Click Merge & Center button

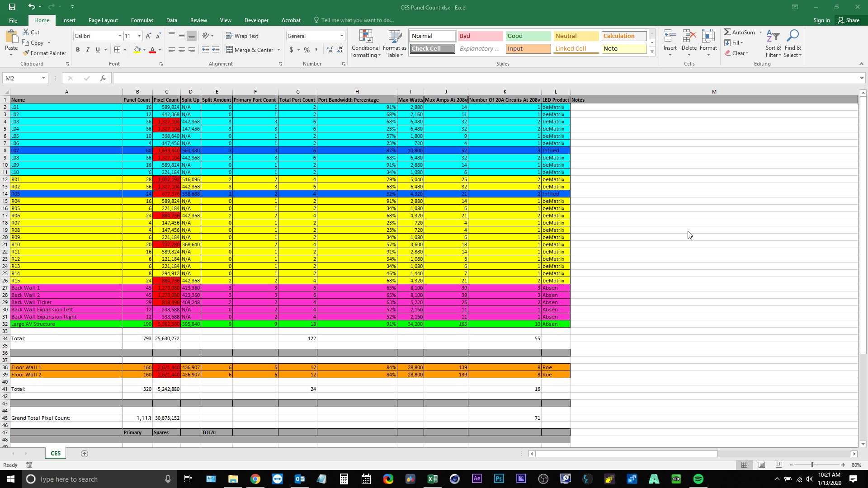click(x=250, y=50)
